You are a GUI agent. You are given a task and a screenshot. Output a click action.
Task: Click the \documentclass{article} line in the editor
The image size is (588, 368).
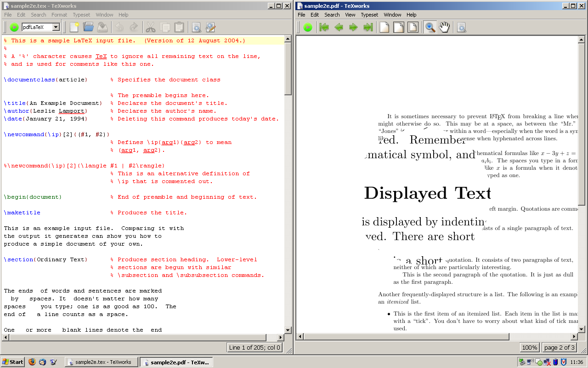pyautogui.click(x=45, y=80)
